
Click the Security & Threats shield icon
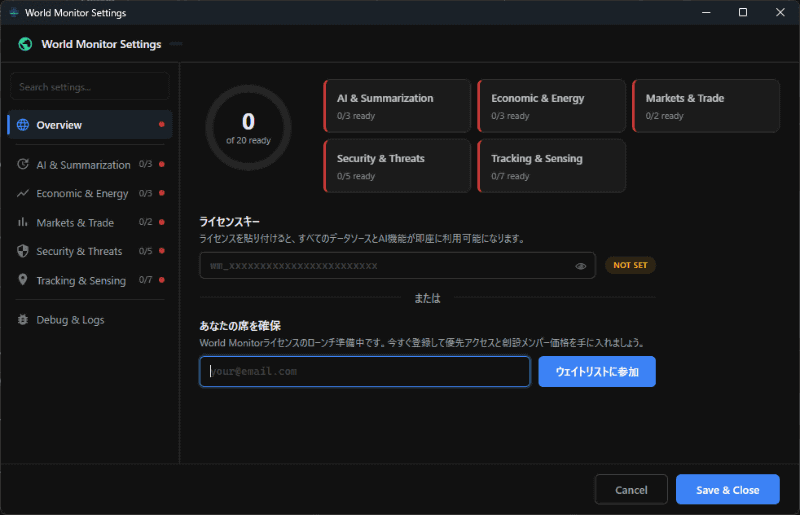(23, 251)
